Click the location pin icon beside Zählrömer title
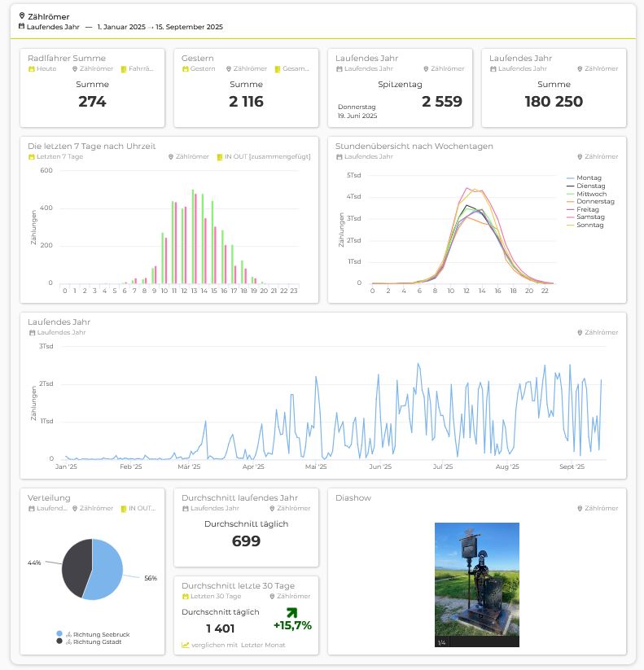 [22, 15]
